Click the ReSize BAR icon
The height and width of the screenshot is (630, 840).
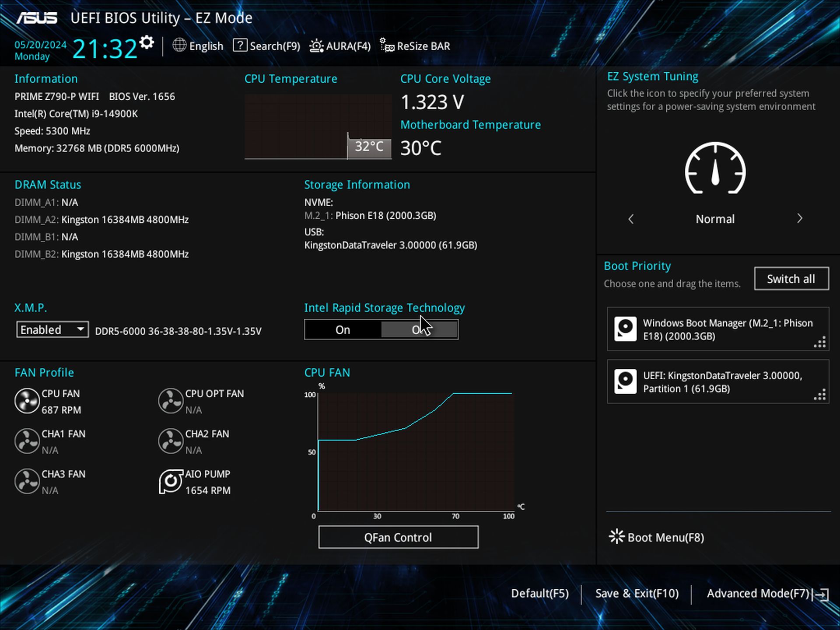coord(387,45)
